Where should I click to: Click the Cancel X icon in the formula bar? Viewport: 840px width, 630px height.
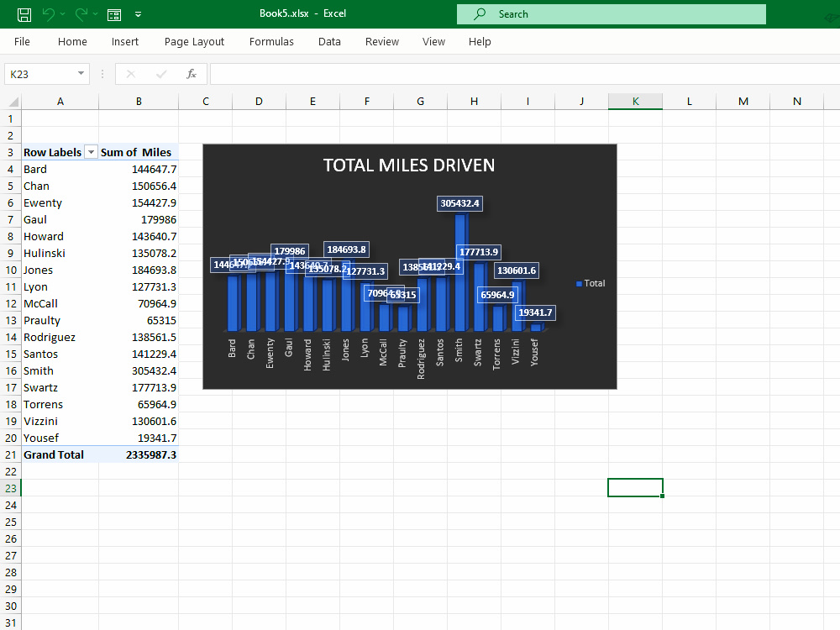(131, 74)
